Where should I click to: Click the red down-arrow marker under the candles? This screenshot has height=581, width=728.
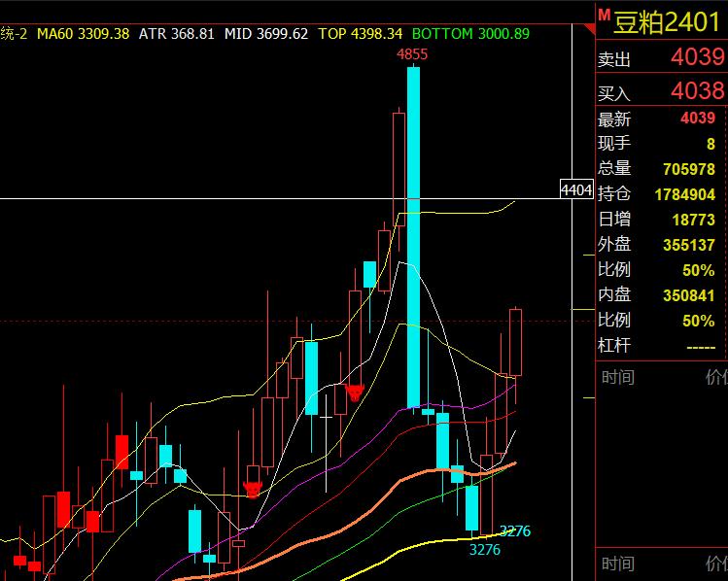click(355, 393)
